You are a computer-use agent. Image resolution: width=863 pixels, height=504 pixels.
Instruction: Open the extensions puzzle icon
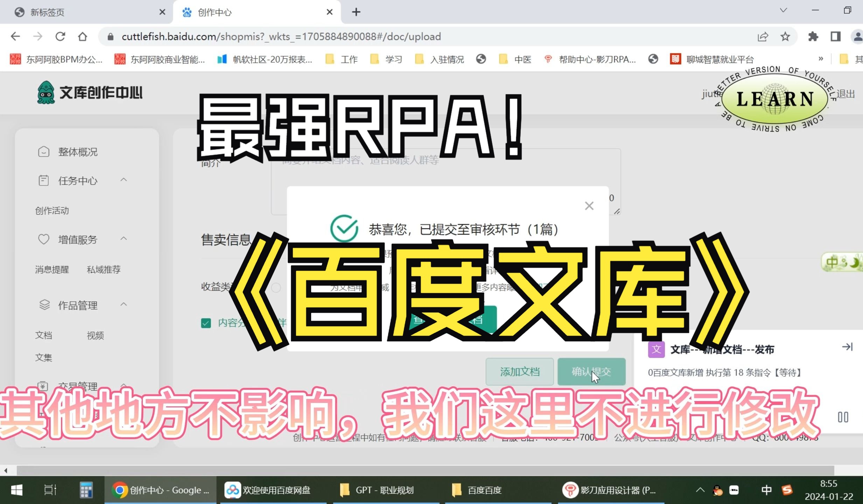tap(813, 36)
